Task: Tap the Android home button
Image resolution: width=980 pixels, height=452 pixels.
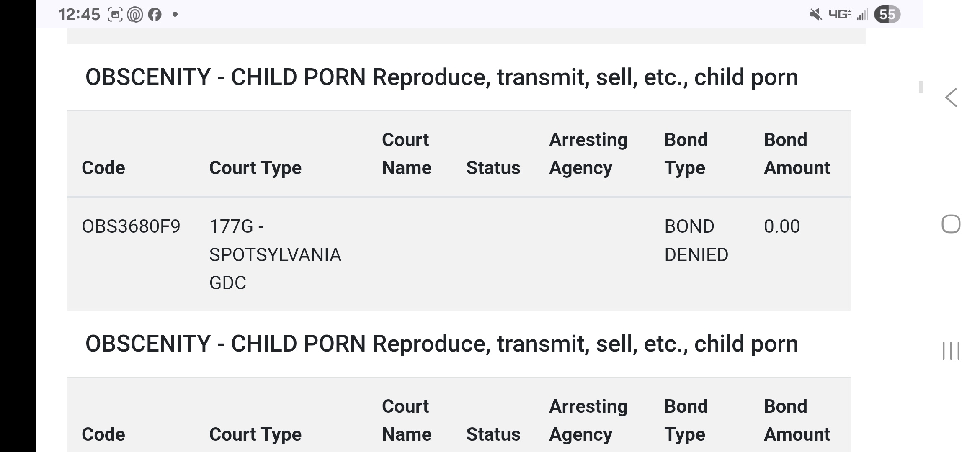Action: click(x=951, y=224)
